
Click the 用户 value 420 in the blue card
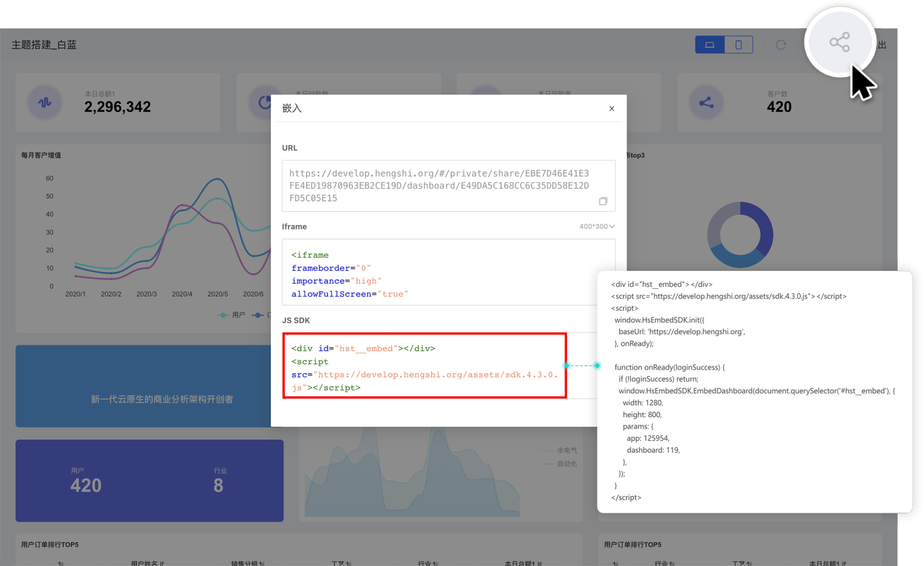(86, 486)
